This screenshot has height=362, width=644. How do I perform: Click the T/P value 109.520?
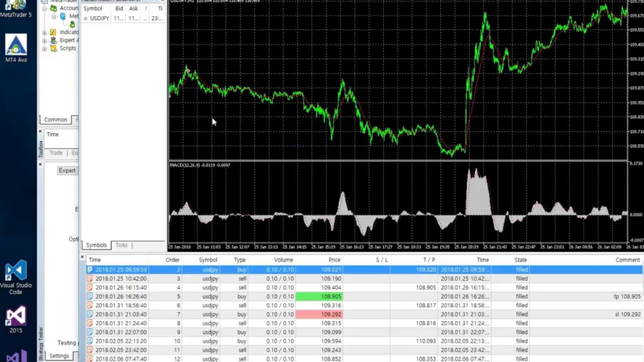(426, 270)
